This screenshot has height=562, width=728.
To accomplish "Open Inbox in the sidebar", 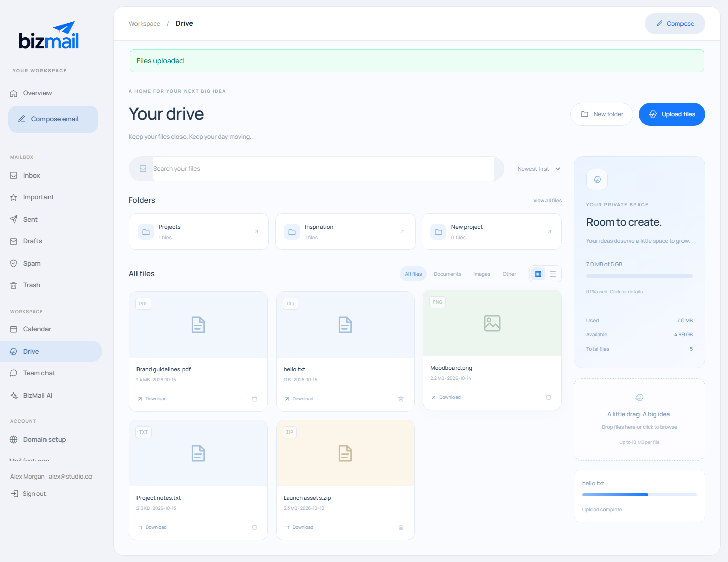I will [51, 176].
